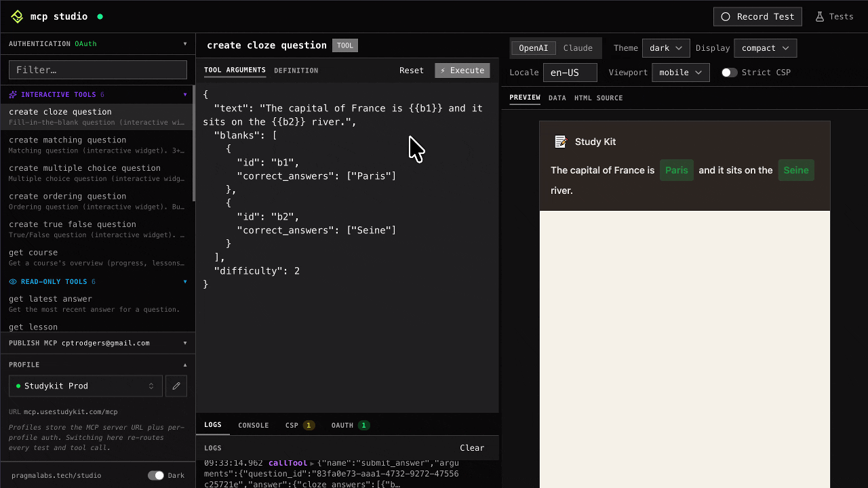Toggle the Dark mode switch

156,476
